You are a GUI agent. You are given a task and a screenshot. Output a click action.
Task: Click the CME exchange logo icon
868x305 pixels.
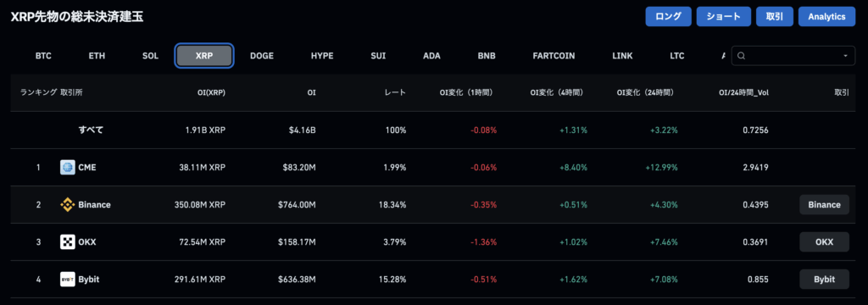click(68, 167)
